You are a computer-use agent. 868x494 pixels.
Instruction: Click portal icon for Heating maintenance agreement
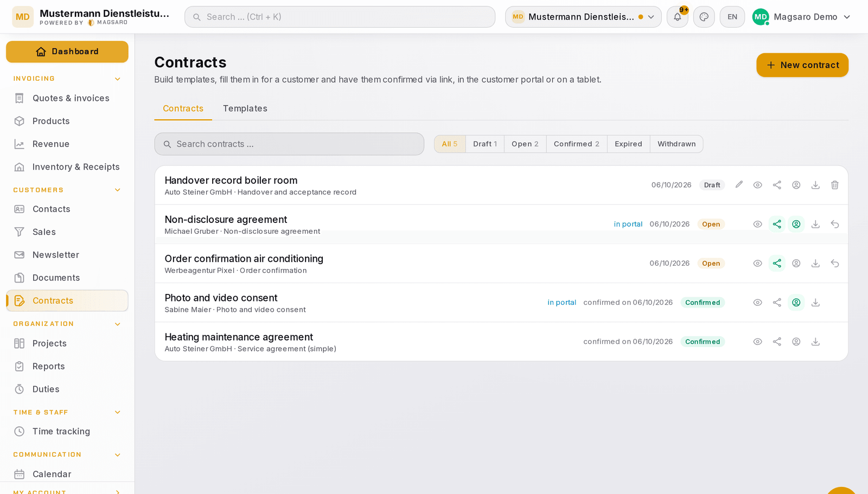(796, 342)
